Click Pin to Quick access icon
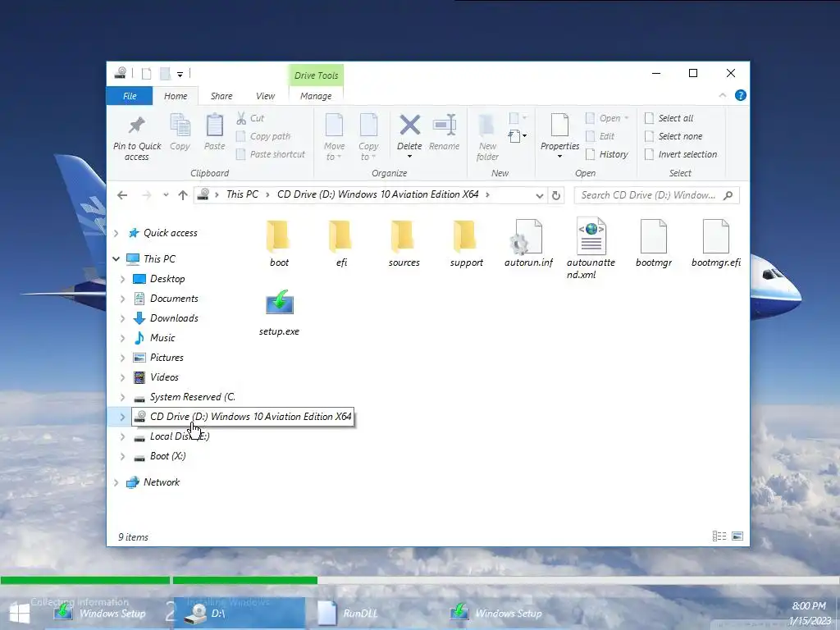 coord(137,126)
